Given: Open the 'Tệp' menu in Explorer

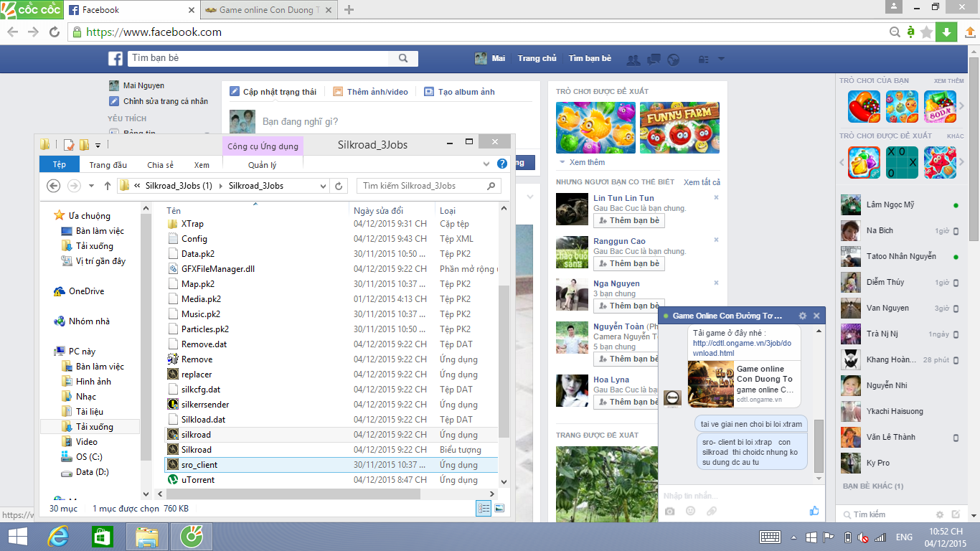Looking at the screenshot, I should [59, 164].
